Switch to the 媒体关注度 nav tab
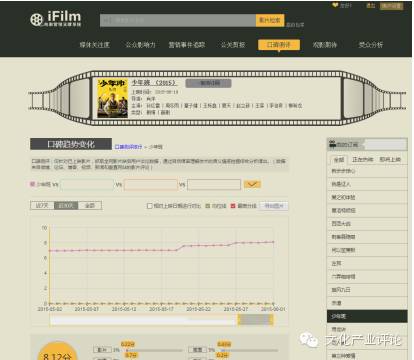 (x=94, y=45)
